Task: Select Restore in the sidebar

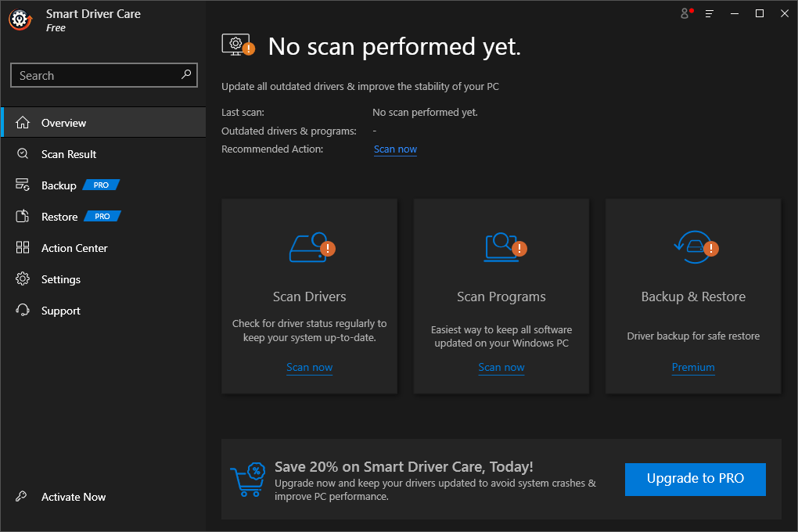Action: [x=104, y=217]
